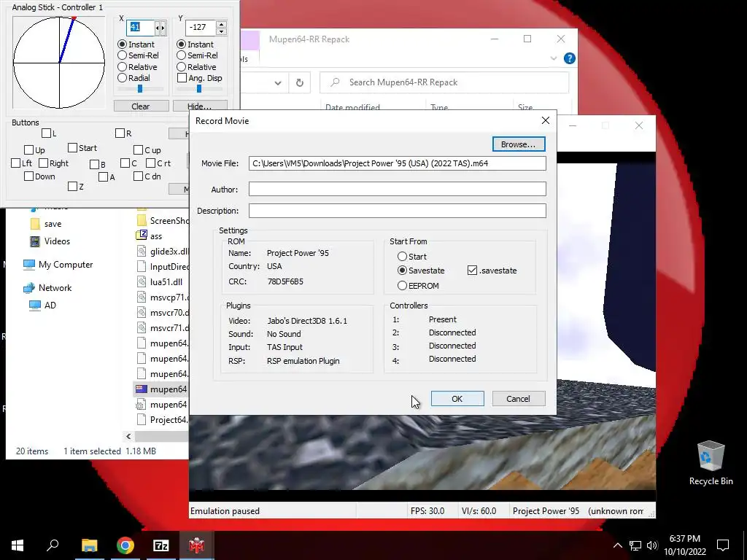Viewport: 747px width, 560px height.
Task: Toggle the D-pad Down checkbox
Action: (28, 176)
